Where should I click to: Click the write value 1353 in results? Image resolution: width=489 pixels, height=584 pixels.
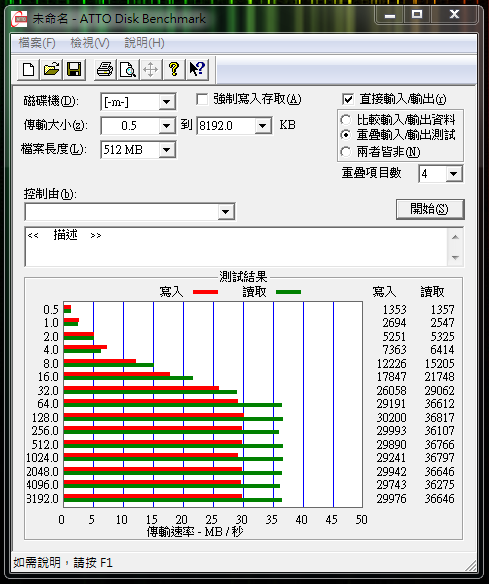click(x=394, y=310)
